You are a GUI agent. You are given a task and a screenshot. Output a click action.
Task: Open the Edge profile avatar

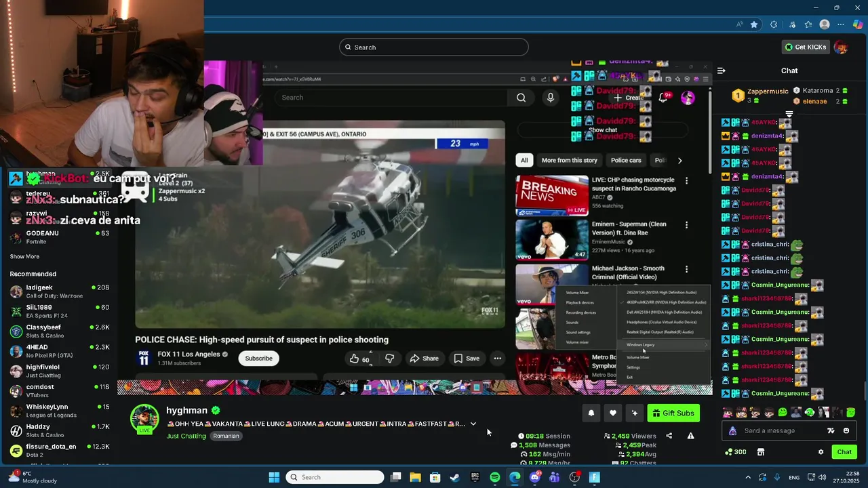[x=825, y=24]
